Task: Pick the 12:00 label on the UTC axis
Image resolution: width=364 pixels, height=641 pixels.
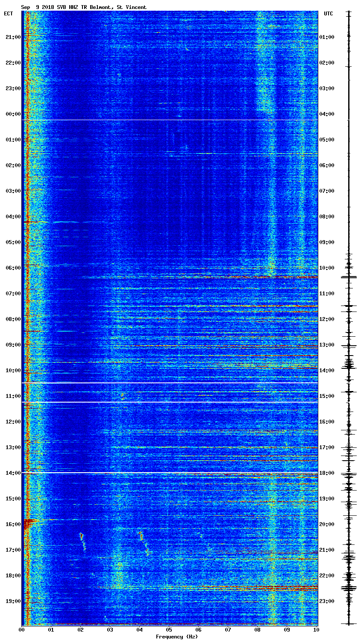Action: (327, 319)
